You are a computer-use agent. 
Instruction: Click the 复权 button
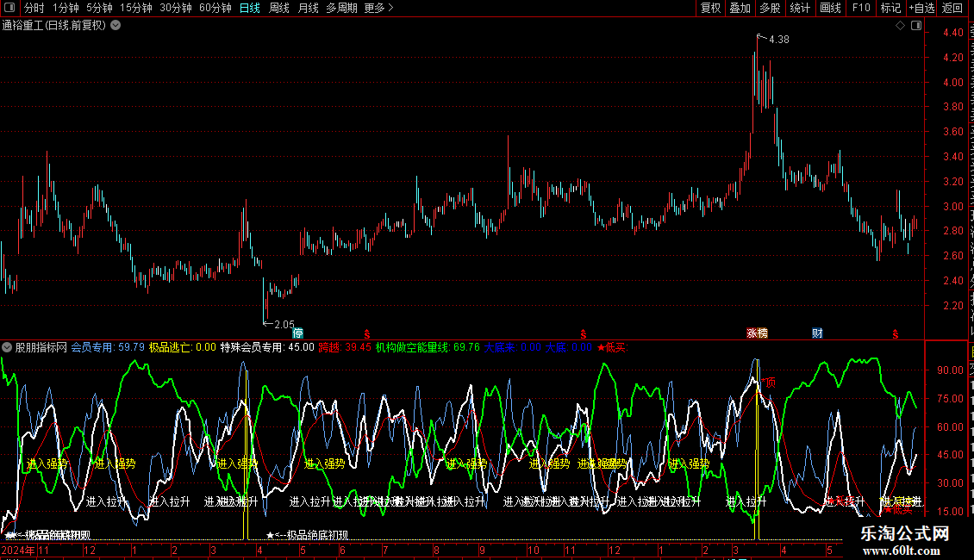710,8
